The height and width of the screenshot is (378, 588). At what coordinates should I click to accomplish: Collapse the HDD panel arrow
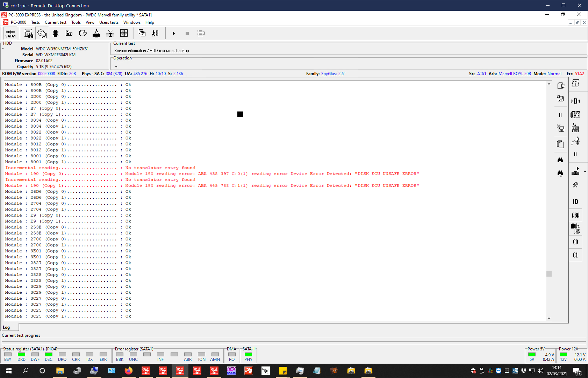click(3, 49)
